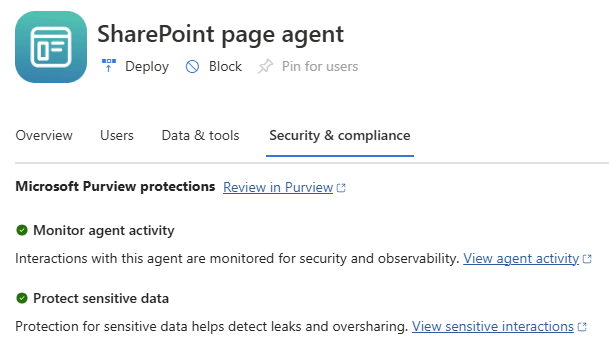Click the SharePoint page agent title

[220, 34]
